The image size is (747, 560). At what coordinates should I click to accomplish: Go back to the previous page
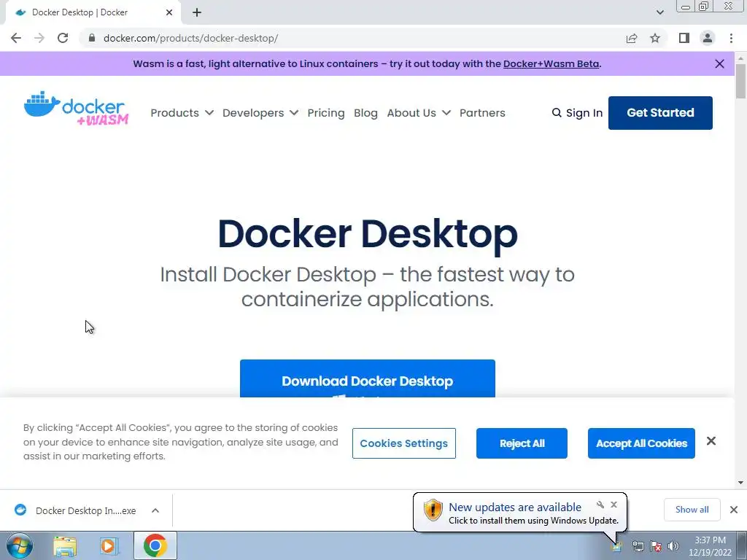pyautogui.click(x=16, y=38)
